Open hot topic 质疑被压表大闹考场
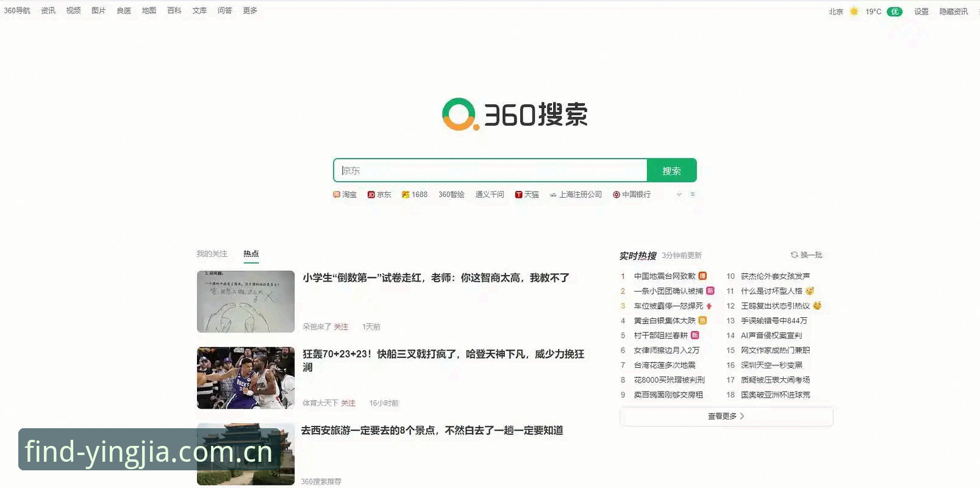The image size is (980, 488). [x=775, y=380]
